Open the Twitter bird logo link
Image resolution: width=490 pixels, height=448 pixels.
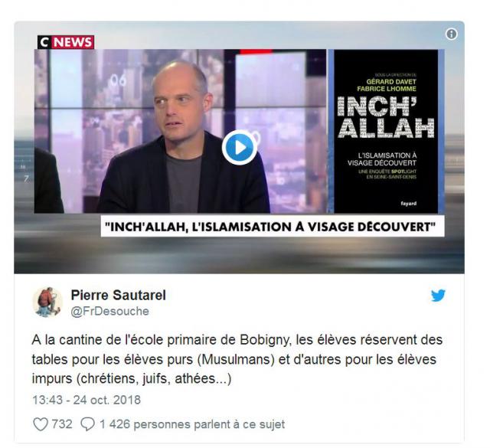[x=438, y=296]
